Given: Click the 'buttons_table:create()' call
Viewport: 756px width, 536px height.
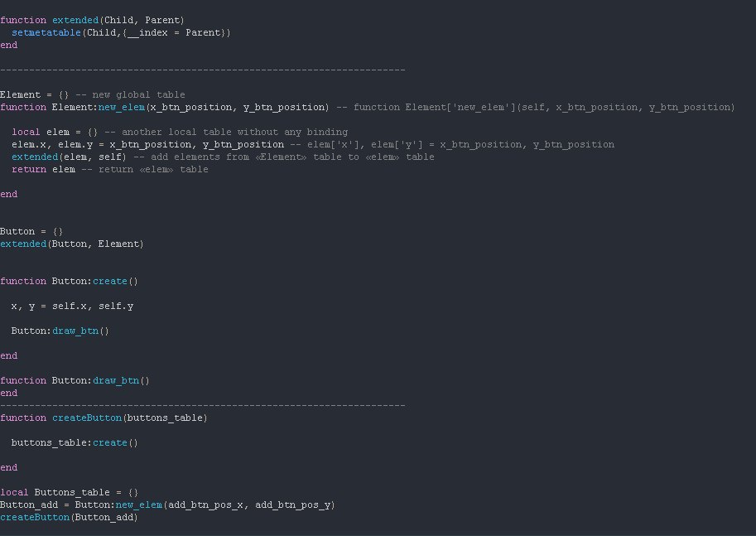Looking at the screenshot, I should (75, 443).
